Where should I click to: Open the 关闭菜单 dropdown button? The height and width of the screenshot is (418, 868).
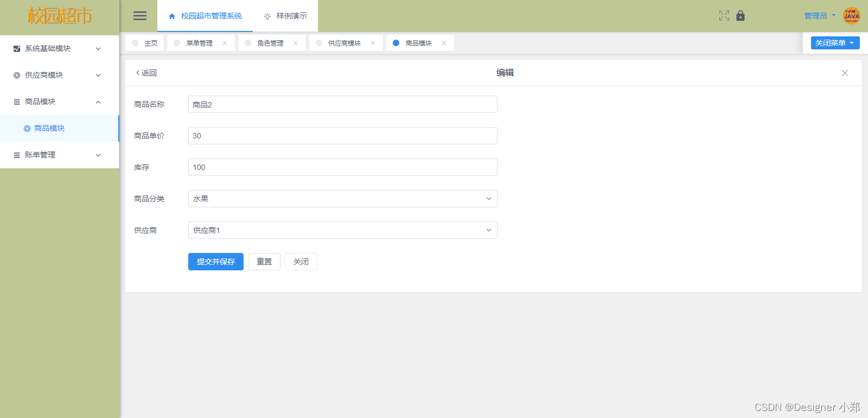point(835,43)
